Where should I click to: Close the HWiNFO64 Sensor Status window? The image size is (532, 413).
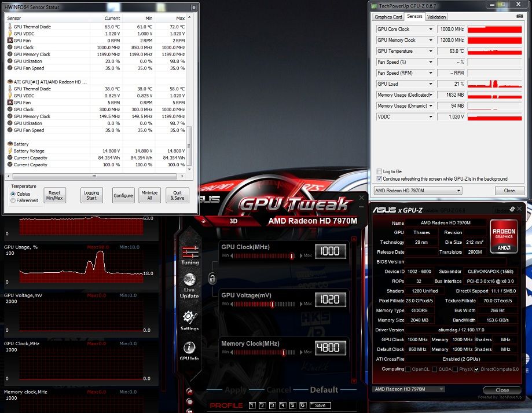(x=194, y=8)
